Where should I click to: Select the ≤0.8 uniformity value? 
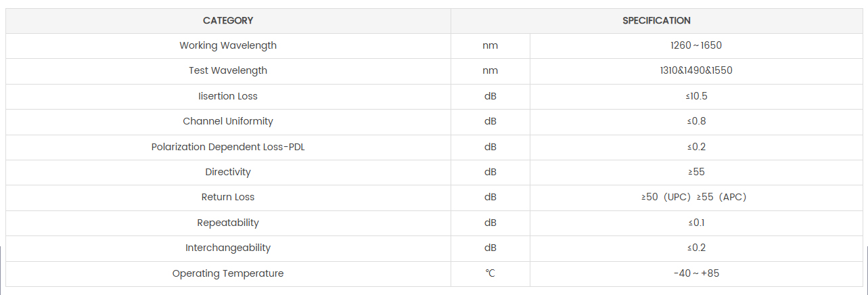point(696,121)
